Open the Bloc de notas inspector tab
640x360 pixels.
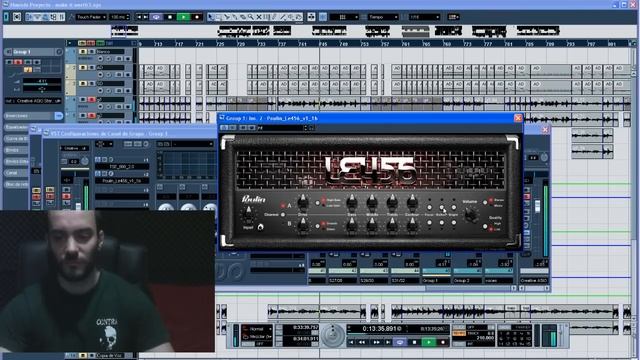click(x=16, y=184)
